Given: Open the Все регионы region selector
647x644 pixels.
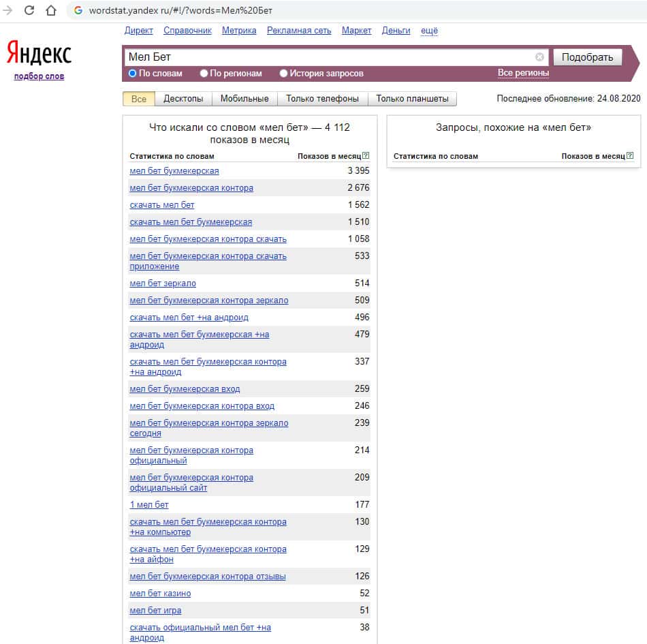Looking at the screenshot, I should (x=523, y=73).
